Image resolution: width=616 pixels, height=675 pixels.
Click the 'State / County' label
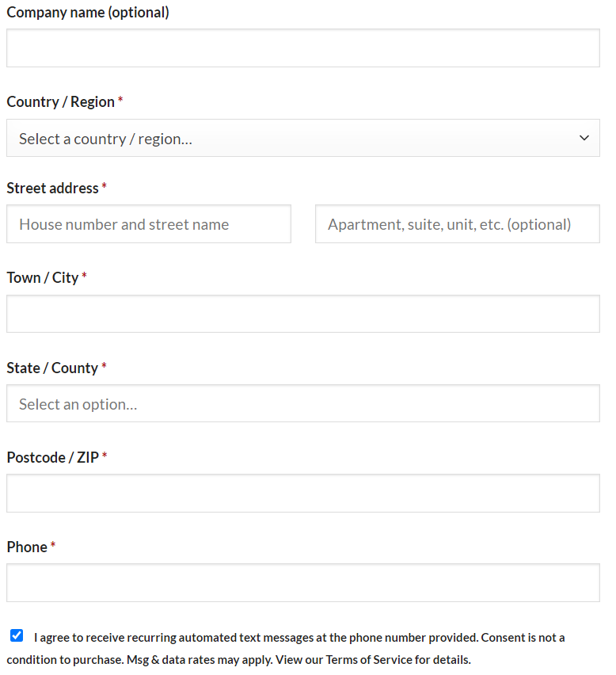pyautogui.click(x=51, y=368)
